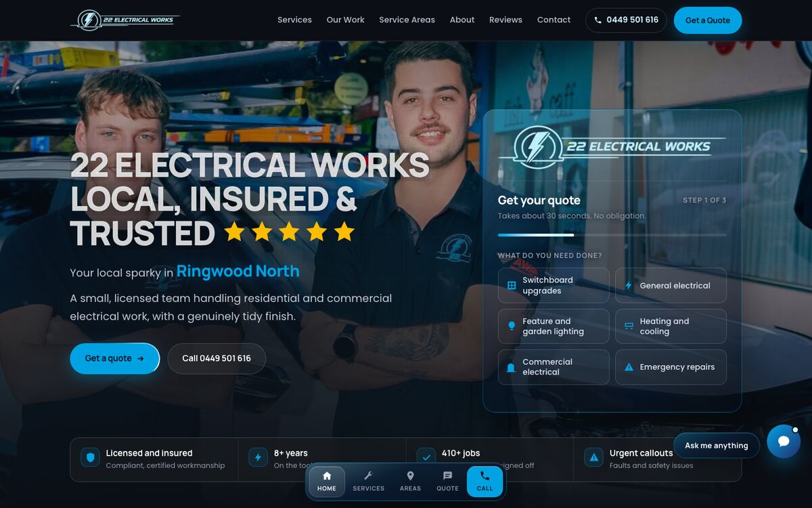812x508 pixels.
Task: Click the phone icon in header call button
Action: click(x=597, y=20)
